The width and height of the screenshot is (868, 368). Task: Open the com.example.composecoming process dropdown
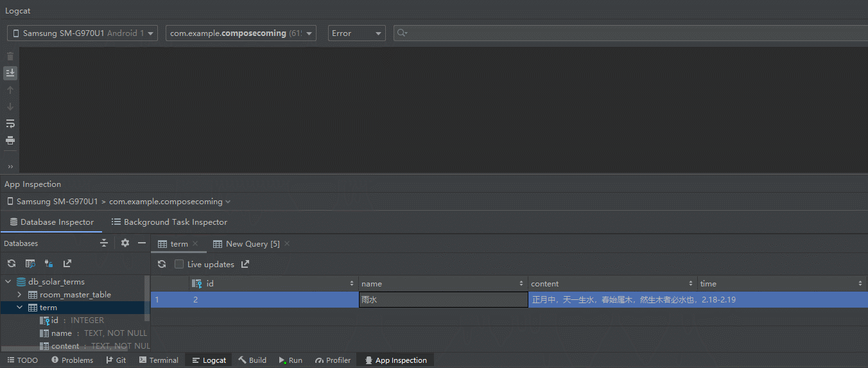click(x=241, y=33)
